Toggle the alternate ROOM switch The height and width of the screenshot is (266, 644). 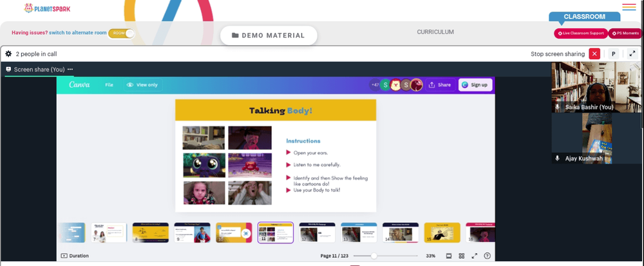coord(121,33)
